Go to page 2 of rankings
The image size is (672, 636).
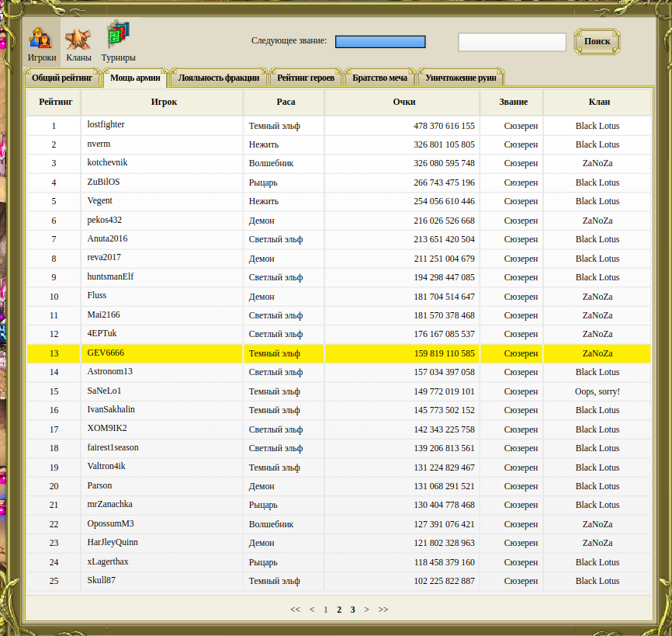click(339, 610)
